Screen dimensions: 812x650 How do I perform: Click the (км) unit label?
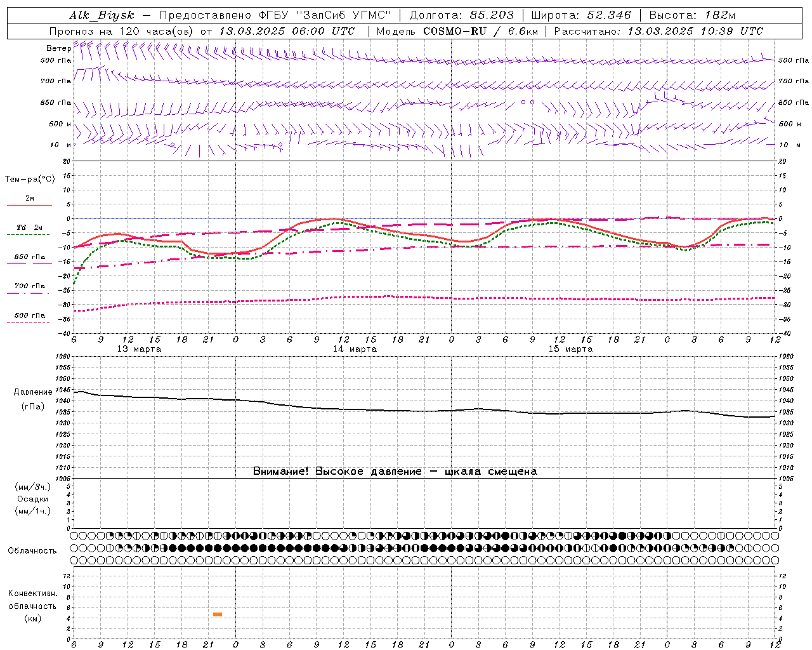(x=33, y=618)
